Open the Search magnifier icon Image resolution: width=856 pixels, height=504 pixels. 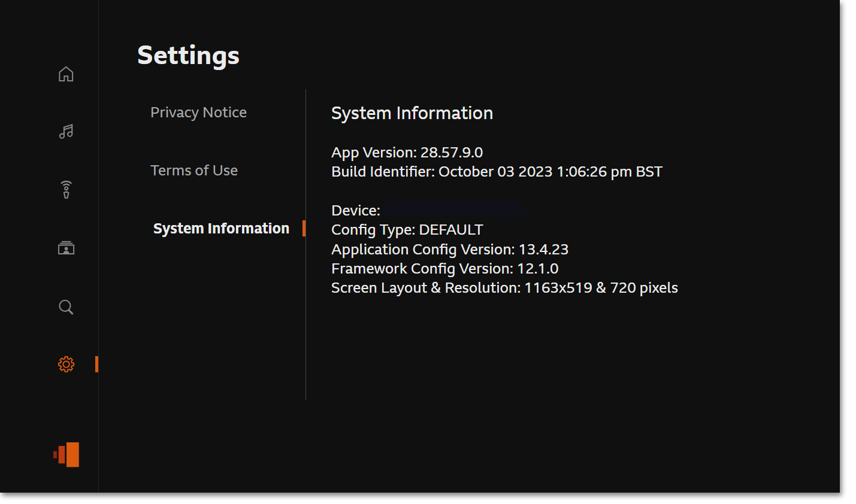66,306
